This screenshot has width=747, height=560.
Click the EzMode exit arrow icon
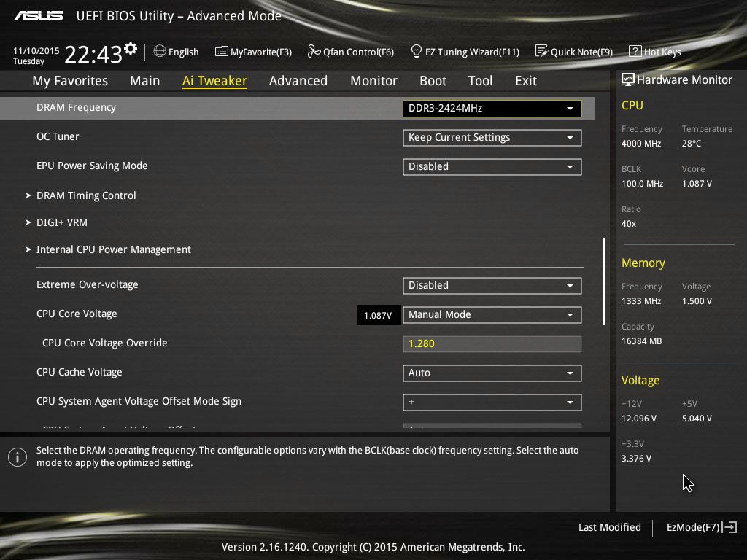coord(729,527)
